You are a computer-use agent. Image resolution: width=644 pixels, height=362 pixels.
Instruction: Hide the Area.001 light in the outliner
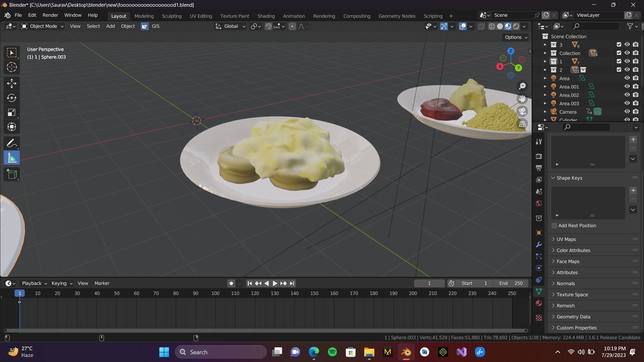tap(627, 86)
